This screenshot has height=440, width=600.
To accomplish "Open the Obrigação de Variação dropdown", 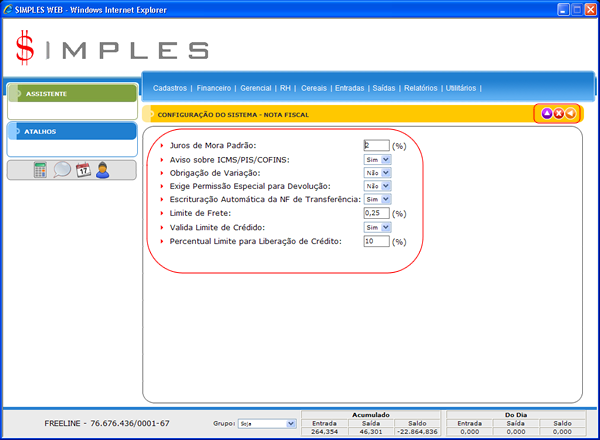I will pyautogui.click(x=378, y=172).
